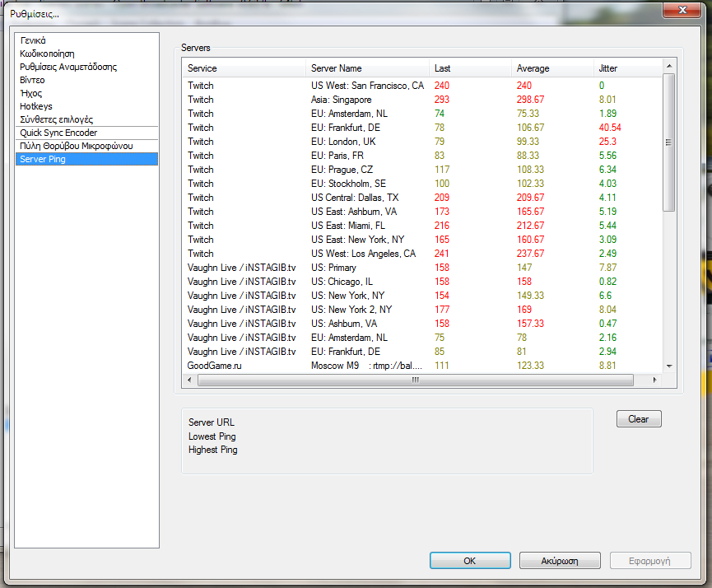Click the 298.67 average ping for Singapore
Image resolution: width=712 pixels, height=588 pixels.
point(530,100)
